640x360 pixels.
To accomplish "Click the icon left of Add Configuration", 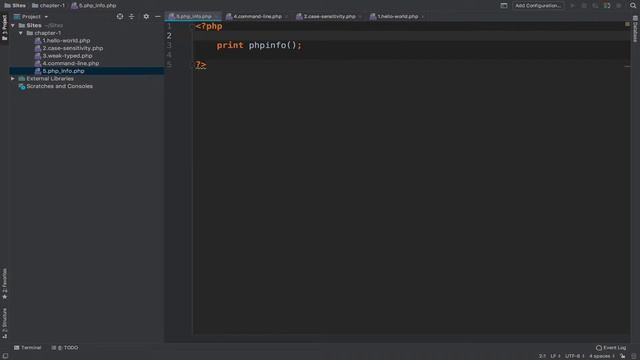I will (504, 6).
